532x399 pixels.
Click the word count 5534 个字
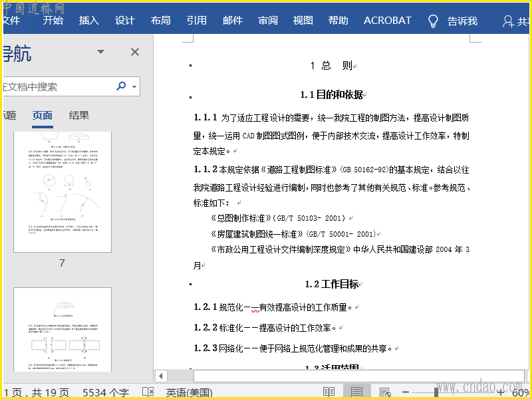(x=106, y=392)
